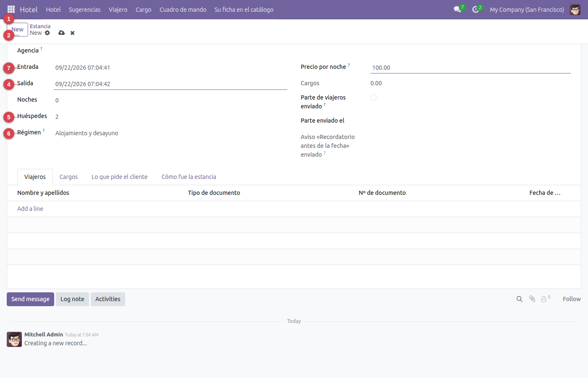Screen dimensions: 588x378
Task: Toggle the Parte de viajeros enviado checkbox
Action: click(373, 97)
